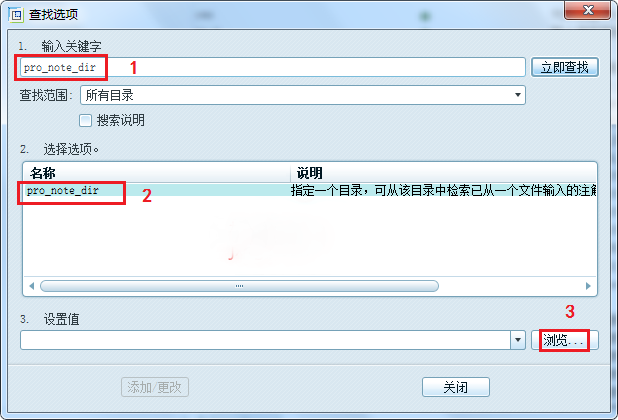The height and width of the screenshot is (420, 618).
Task: Enable the 搜索说明 checkbox
Action: pyautogui.click(x=85, y=120)
